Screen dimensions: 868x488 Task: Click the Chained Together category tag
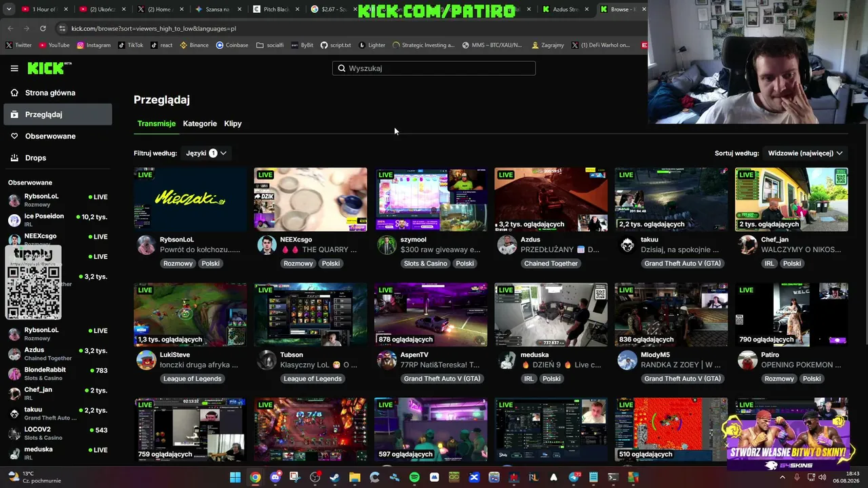551,264
